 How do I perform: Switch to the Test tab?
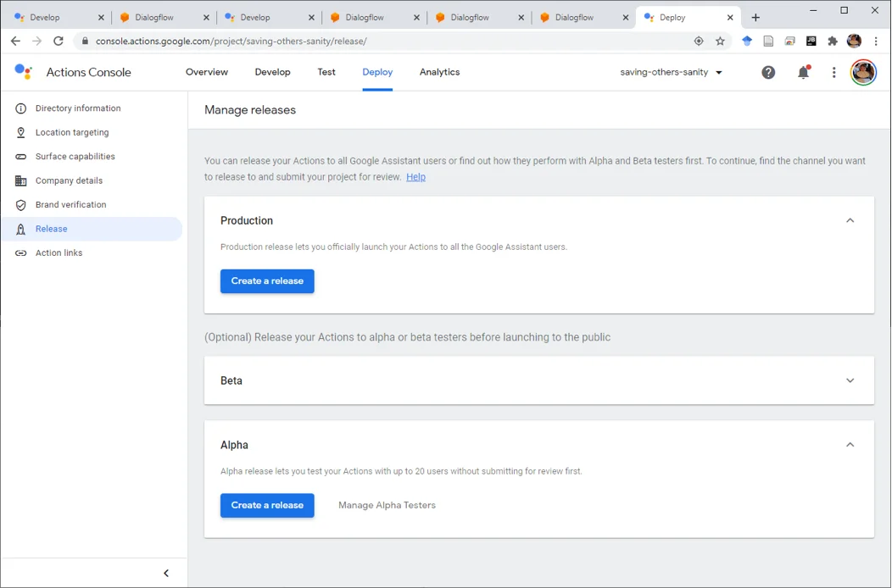326,72
